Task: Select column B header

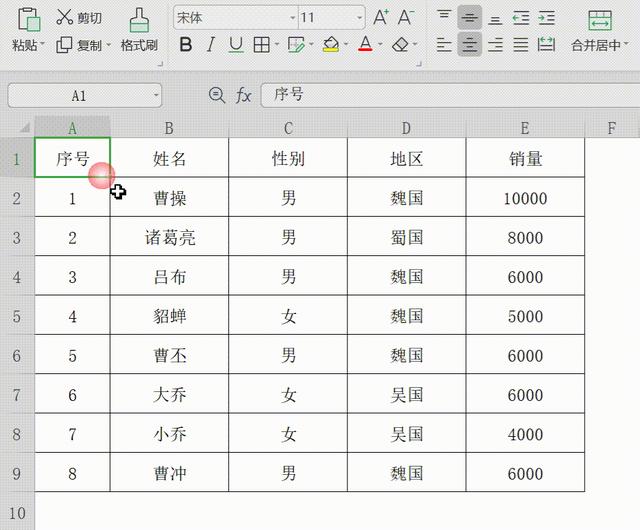Action: tap(169, 128)
